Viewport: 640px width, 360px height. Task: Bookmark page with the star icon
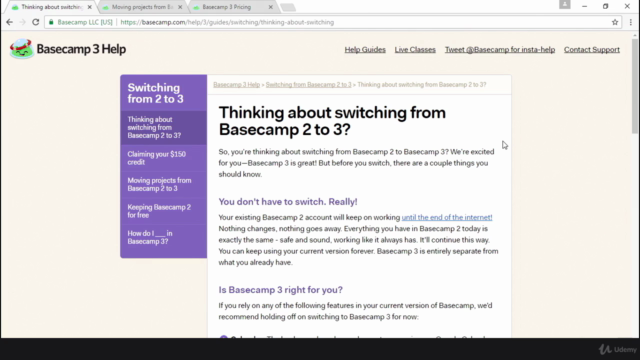(x=615, y=22)
